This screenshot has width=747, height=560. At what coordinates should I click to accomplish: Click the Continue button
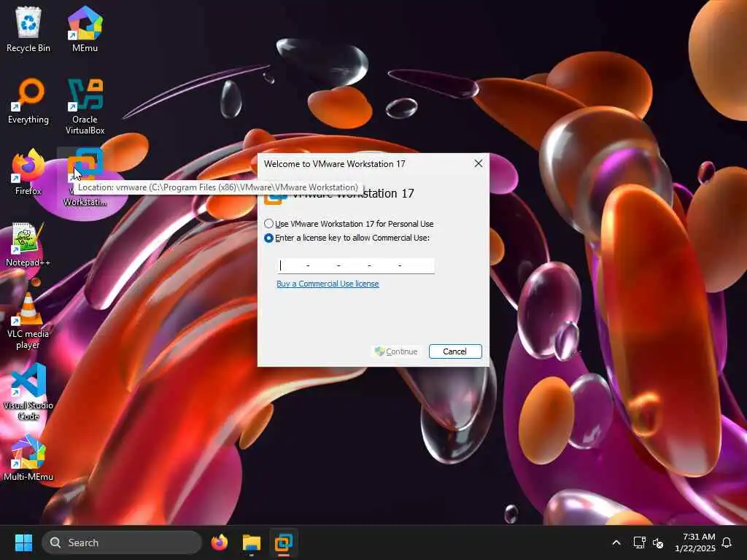coord(396,351)
